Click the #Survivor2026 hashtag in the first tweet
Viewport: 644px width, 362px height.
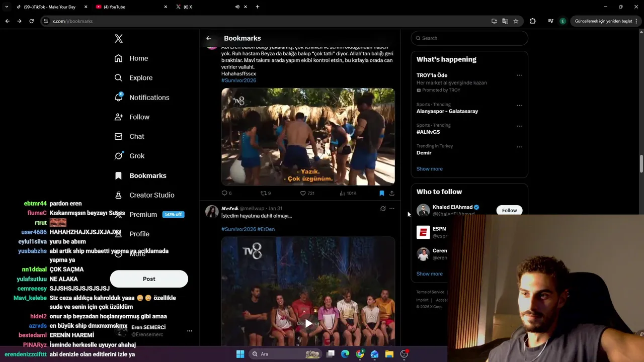tap(238, 80)
